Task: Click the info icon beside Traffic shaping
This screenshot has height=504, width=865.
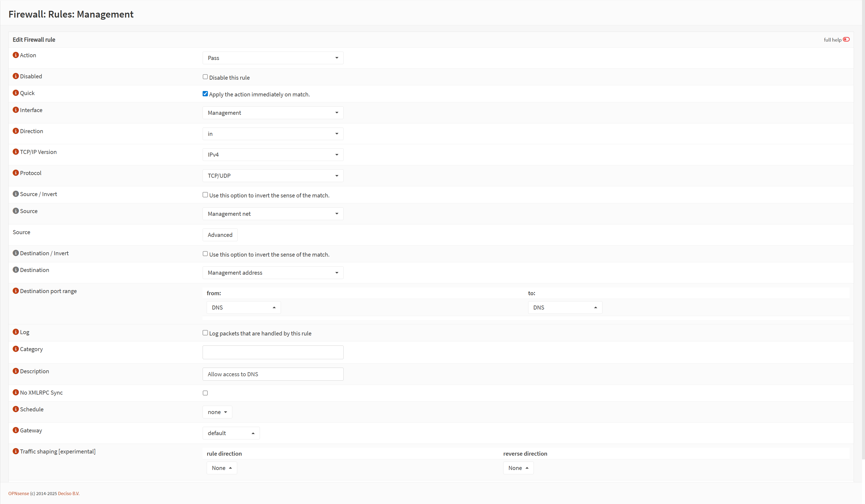Action: pyautogui.click(x=15, y=451)
